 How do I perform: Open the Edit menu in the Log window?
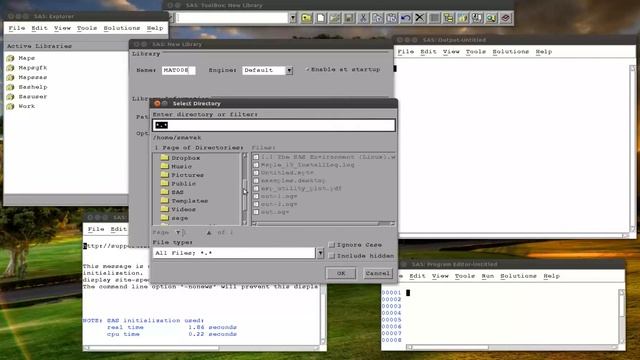(x=118, y=229)
